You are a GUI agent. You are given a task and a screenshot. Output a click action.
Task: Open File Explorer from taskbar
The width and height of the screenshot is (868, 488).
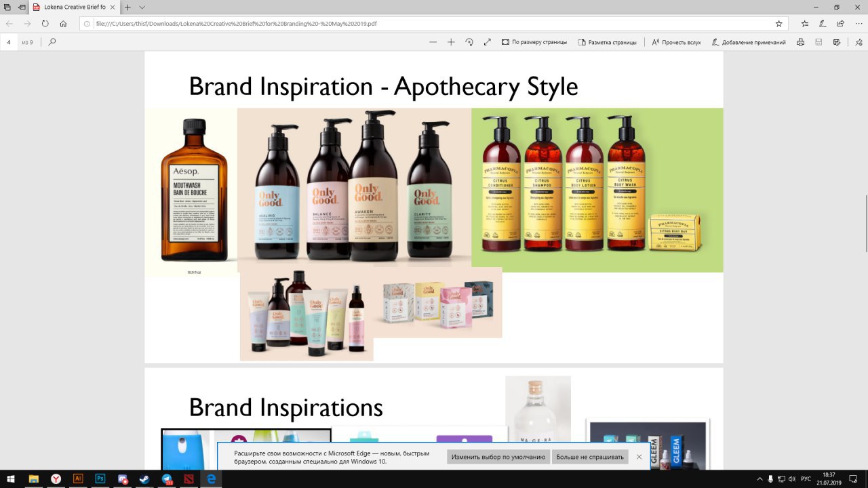point(33,479)
